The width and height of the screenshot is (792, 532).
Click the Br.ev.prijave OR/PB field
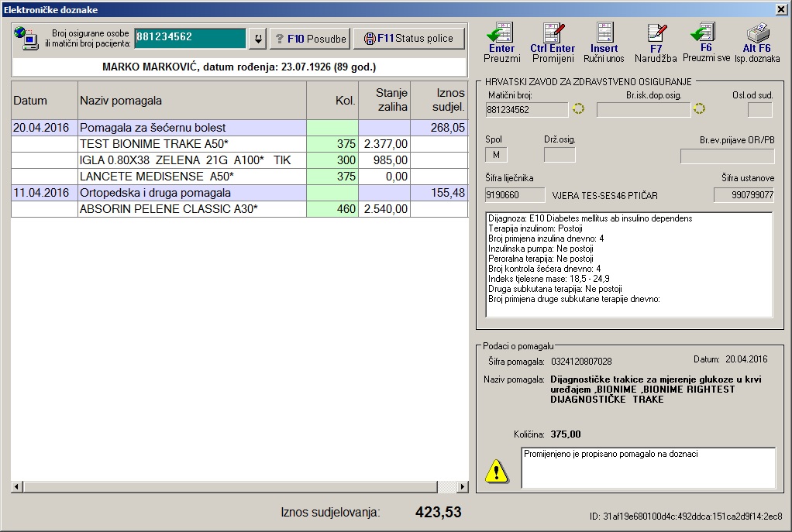point(728,156)
